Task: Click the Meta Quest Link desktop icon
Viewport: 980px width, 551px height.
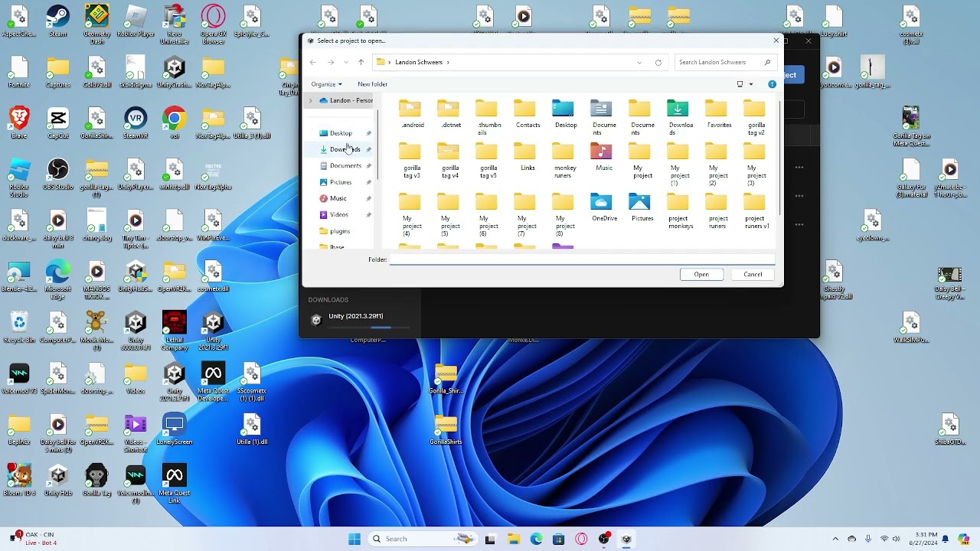Action: [x=174, y=484]
